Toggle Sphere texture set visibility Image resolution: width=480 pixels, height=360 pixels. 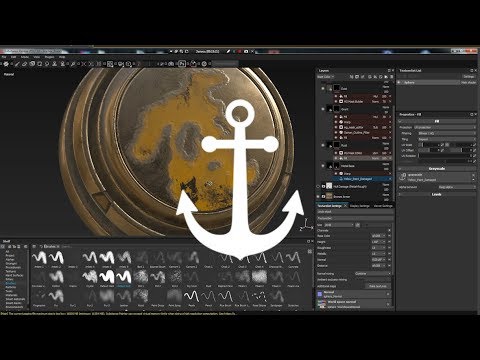coord(399,82)
